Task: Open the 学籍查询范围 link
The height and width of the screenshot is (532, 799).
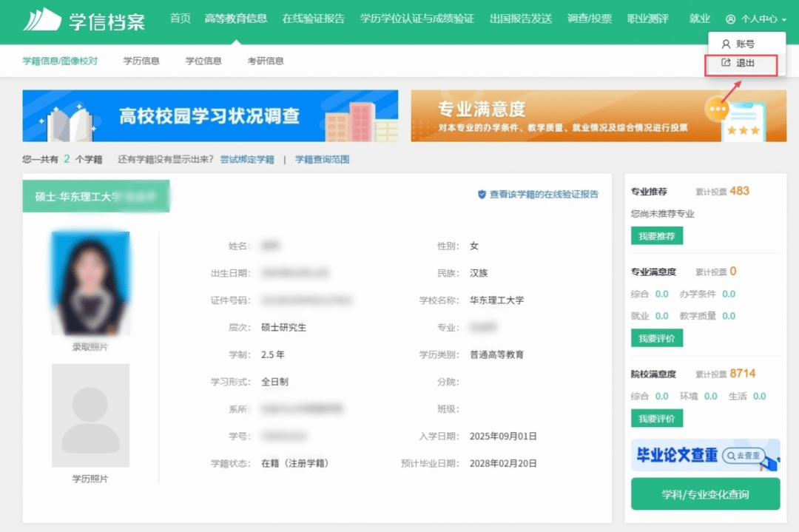Action: click(x=322, y=159)
